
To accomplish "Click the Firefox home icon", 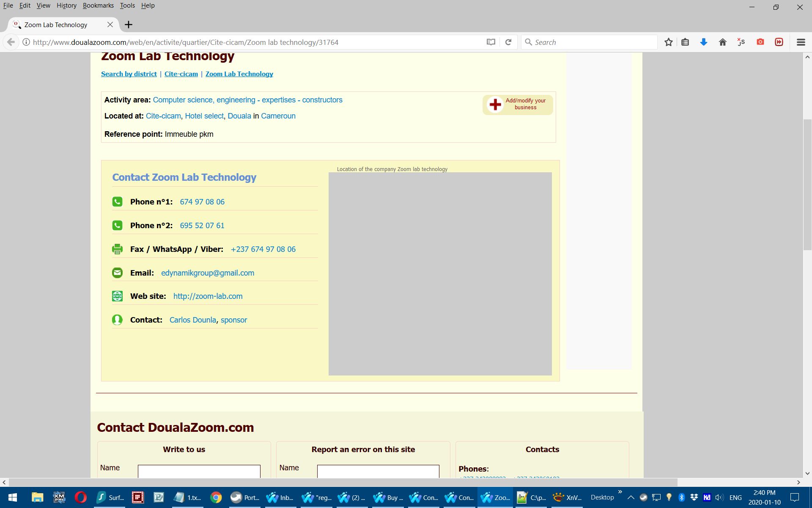I will click(x=722, y=42).
